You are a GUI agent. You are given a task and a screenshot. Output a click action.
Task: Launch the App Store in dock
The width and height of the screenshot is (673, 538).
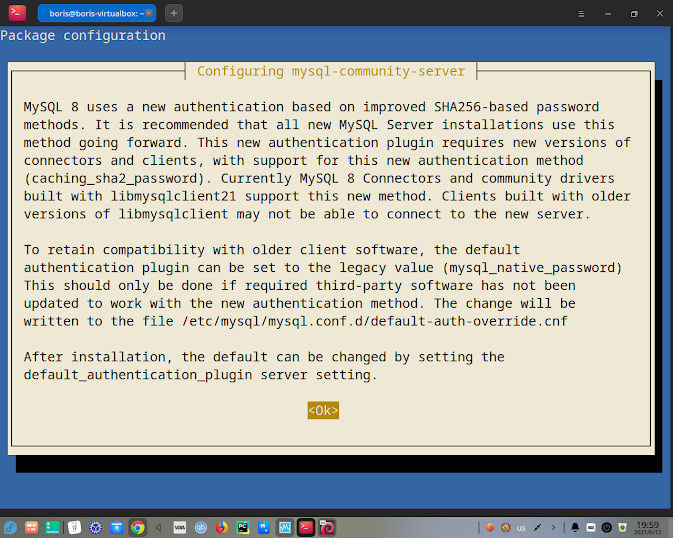tap(116, 528)
